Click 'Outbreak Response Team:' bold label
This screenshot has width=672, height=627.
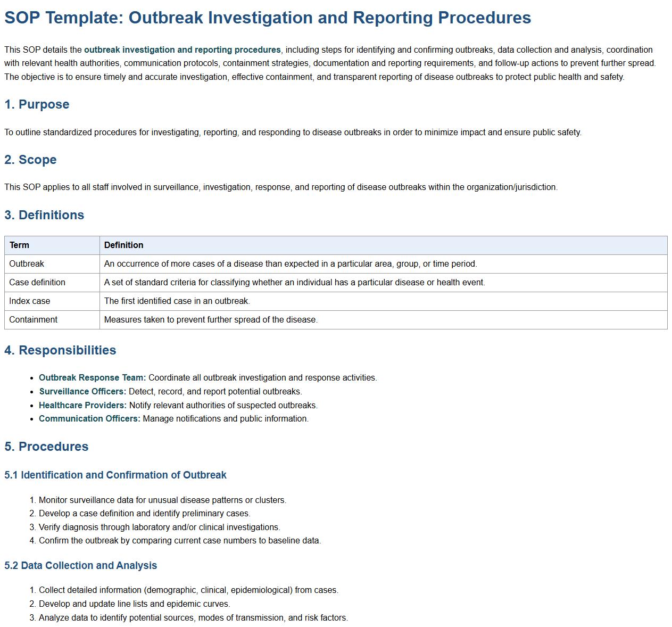coord(92,377)
